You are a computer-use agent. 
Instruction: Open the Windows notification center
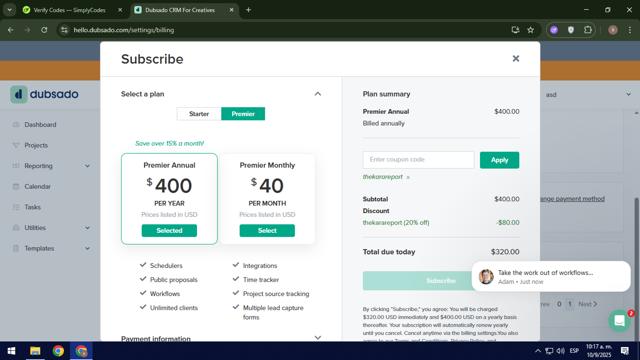pos(624,351)
